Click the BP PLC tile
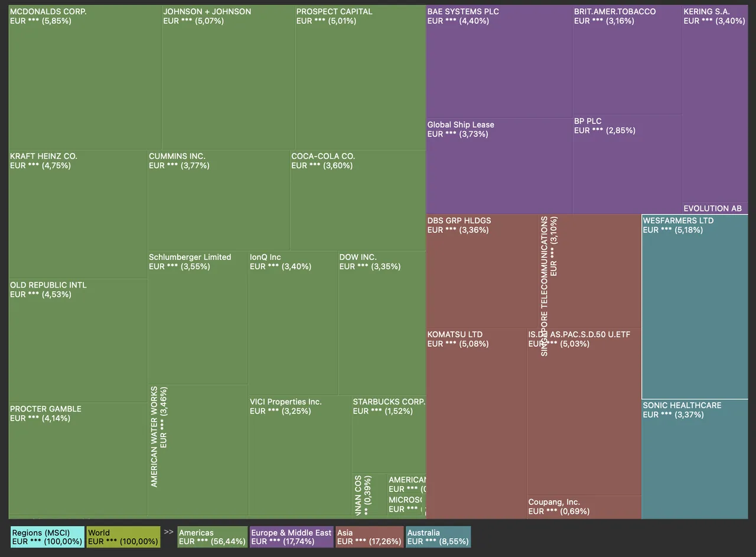 627,164
